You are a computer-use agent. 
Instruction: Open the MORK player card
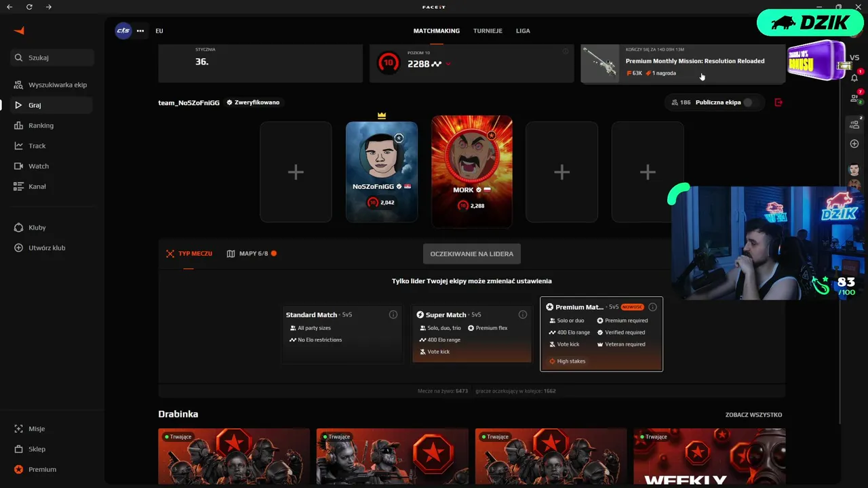click(x=472, y=172)
